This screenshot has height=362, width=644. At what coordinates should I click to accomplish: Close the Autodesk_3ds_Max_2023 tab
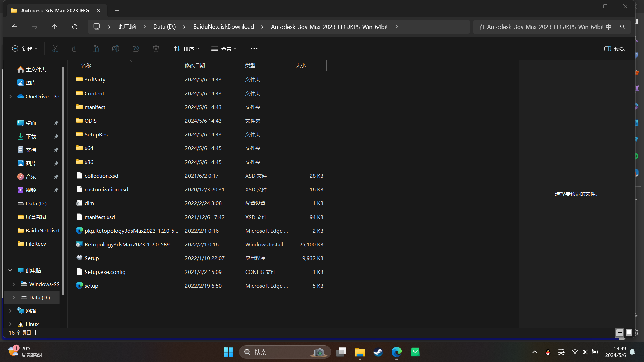pyautogui.click(x=98, y=10)
